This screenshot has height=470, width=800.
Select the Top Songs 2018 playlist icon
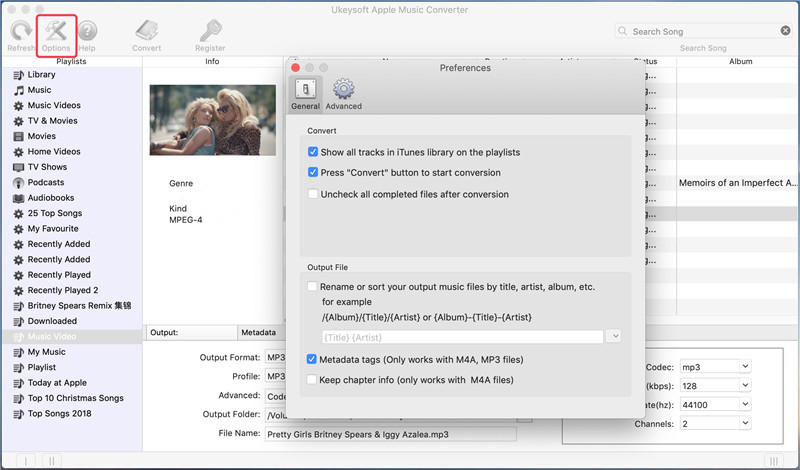coord(18,414)
